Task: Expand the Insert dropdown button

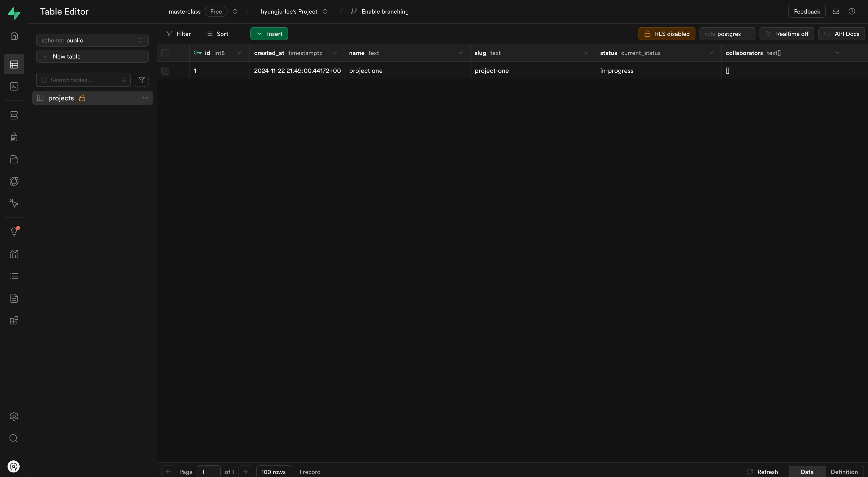Action: (x=269, y=34)
